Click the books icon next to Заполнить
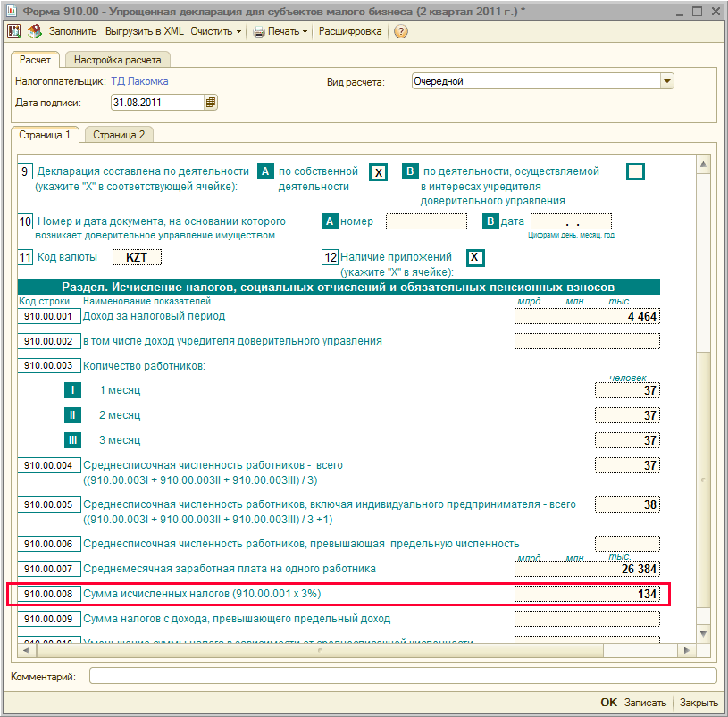 34,31
